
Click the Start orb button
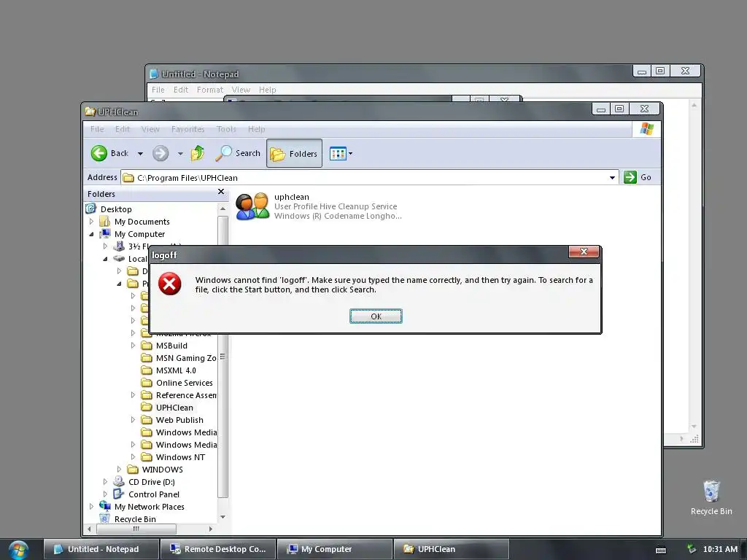[18, 550]
